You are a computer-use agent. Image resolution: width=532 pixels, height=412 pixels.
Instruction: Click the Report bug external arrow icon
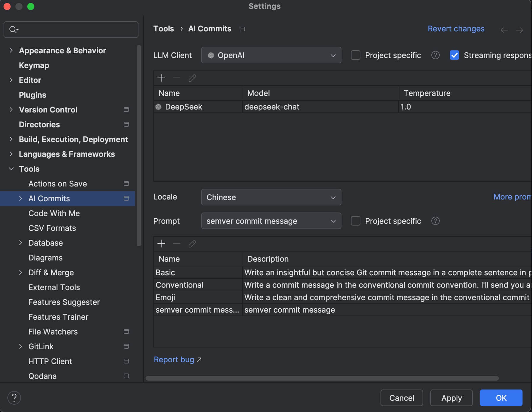click(199, 360)
